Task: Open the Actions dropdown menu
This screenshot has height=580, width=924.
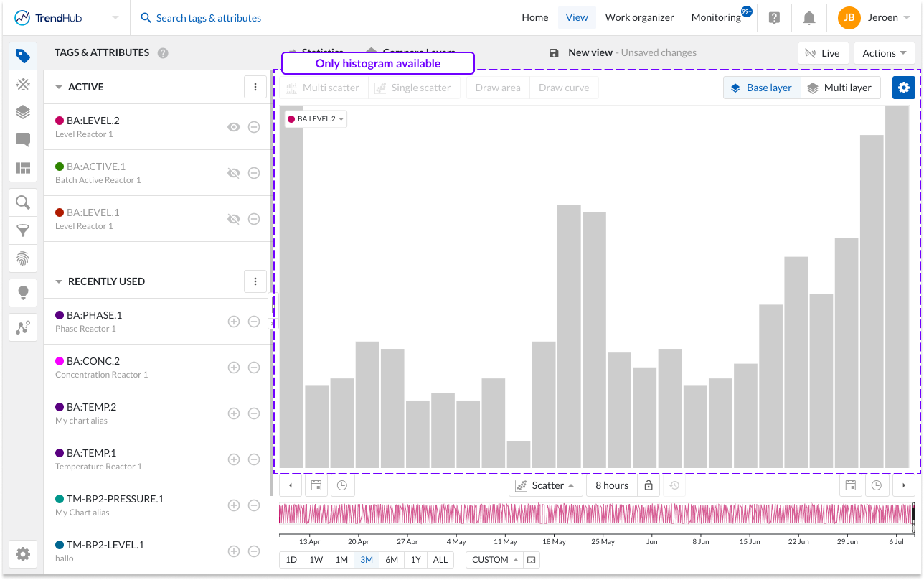Action: tap(884, 53)
